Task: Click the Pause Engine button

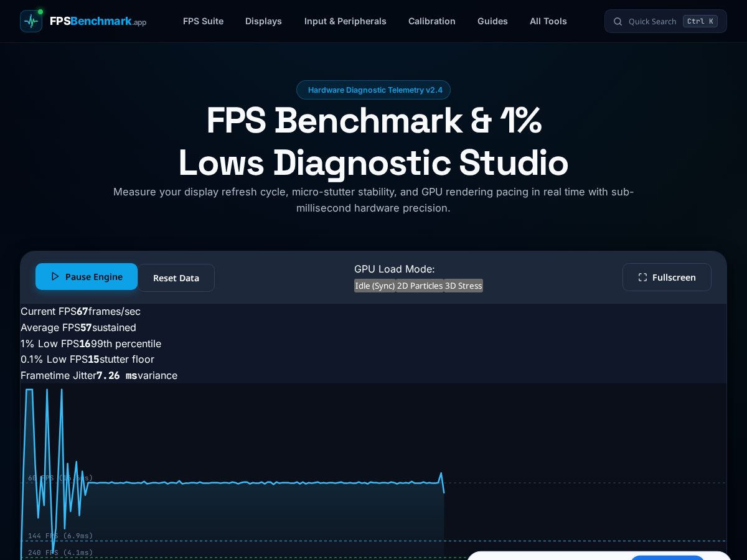Action: click(87, 276)
